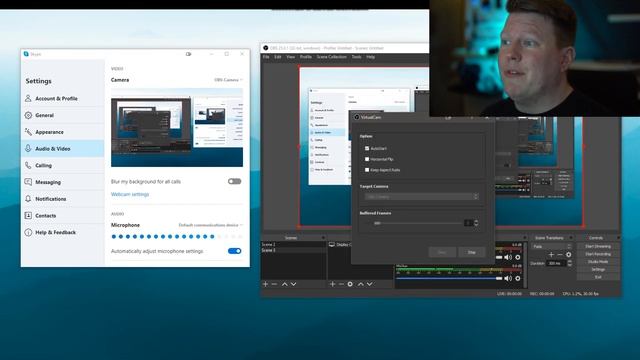The height and width of the screenshot is (360, 640).
Task: Select the Display Capture source
Action: pyautogui.click(x=340, y=244)
